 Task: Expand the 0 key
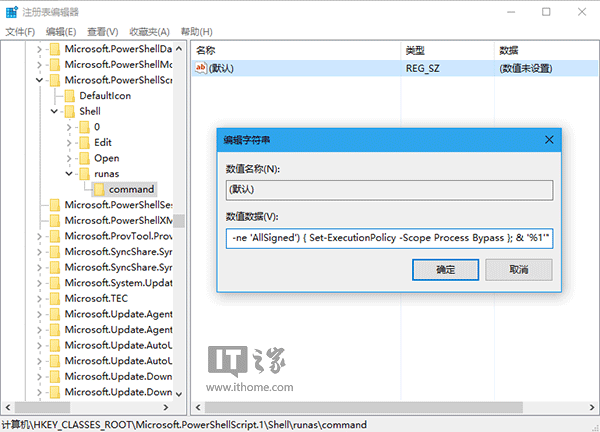point(69,127)
